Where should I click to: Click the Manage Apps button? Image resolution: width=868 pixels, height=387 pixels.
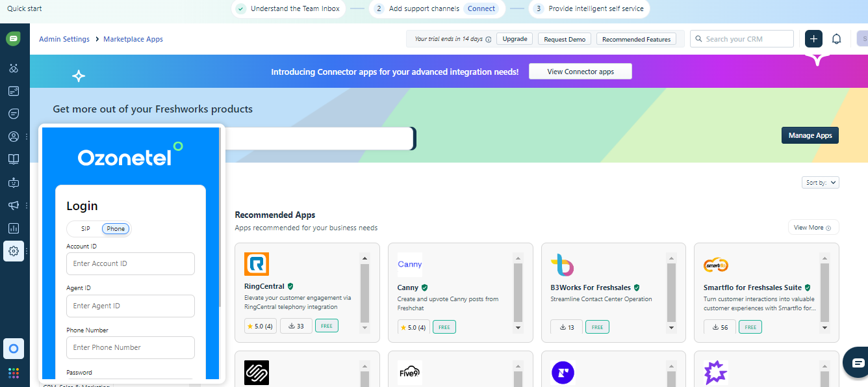click(810, 135)
